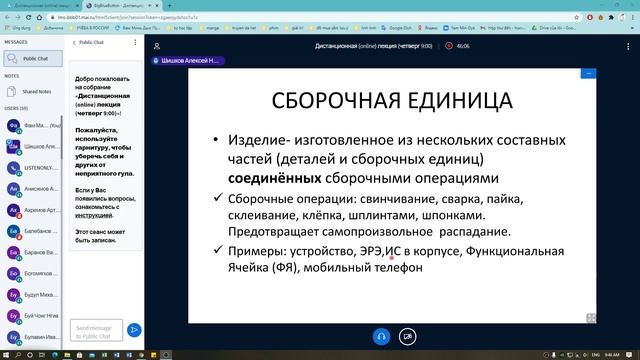
Task: Open the manga bookmarks folder
Action: (209, 28)
